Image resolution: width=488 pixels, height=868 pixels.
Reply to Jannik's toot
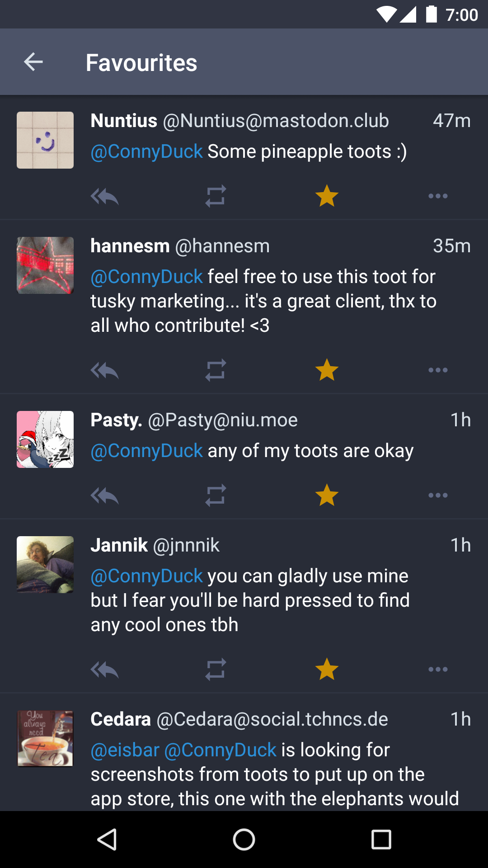point(104,670)
